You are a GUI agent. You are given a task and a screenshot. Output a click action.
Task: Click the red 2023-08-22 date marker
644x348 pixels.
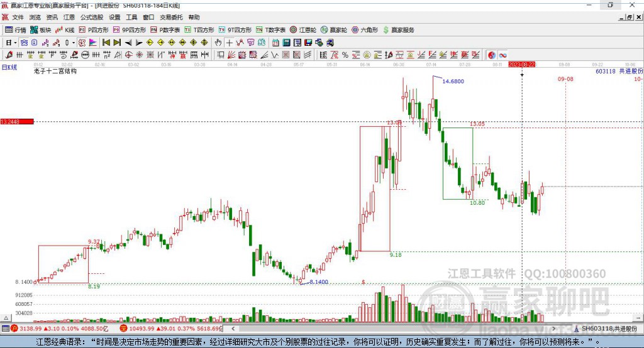521,65
